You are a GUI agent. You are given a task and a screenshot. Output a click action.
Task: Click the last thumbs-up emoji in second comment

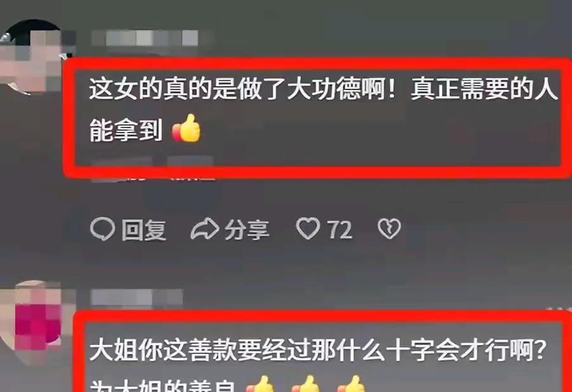(x=351, y=384)
